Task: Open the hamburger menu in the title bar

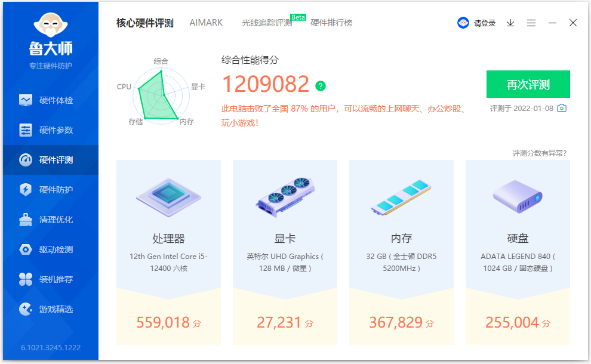Action: click(531, 23)
